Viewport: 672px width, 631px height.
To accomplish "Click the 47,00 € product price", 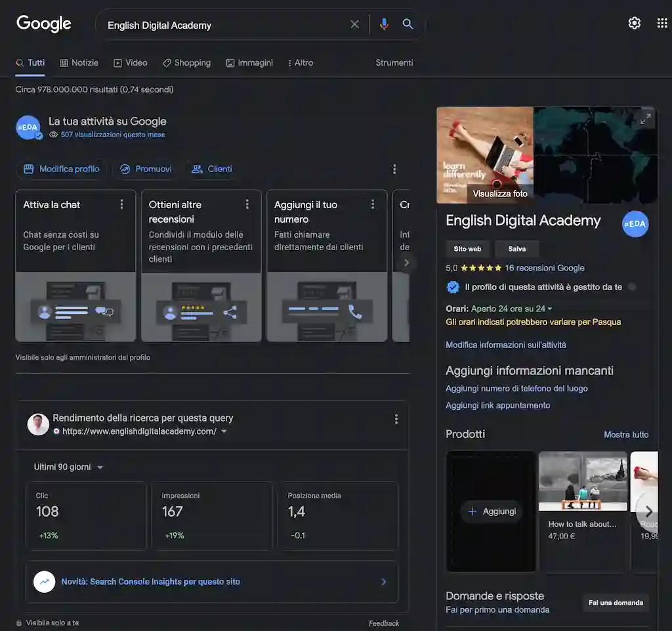I will pos(562,536).
